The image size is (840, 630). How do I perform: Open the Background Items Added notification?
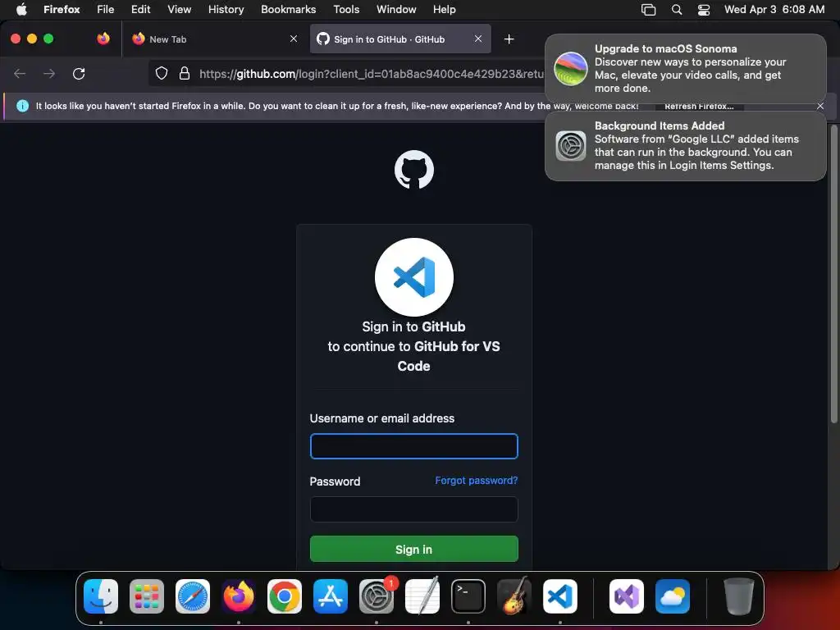(x=685, y=146)
